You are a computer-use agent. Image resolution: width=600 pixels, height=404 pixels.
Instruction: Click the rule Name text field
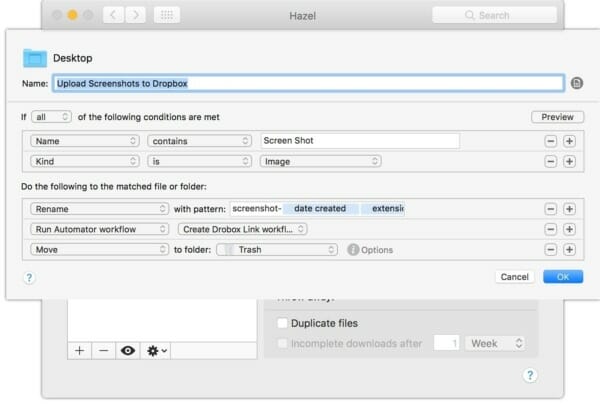[x=308, y=83]
